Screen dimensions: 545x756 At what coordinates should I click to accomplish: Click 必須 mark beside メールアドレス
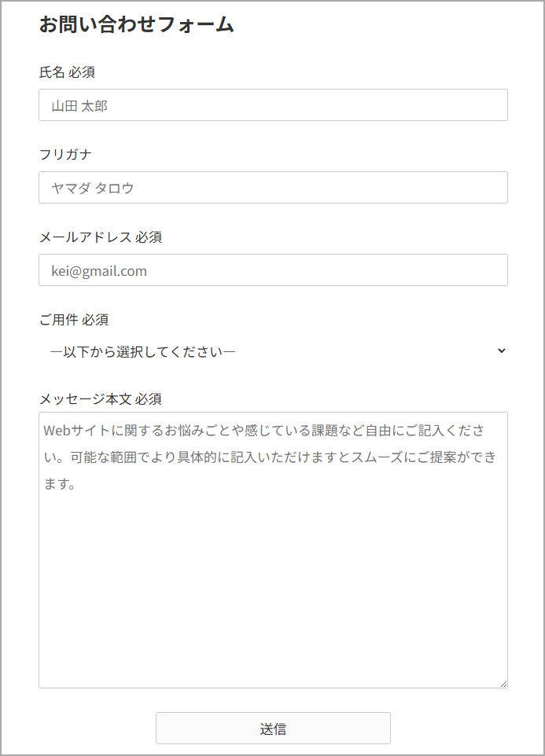[x=149, y=237]
